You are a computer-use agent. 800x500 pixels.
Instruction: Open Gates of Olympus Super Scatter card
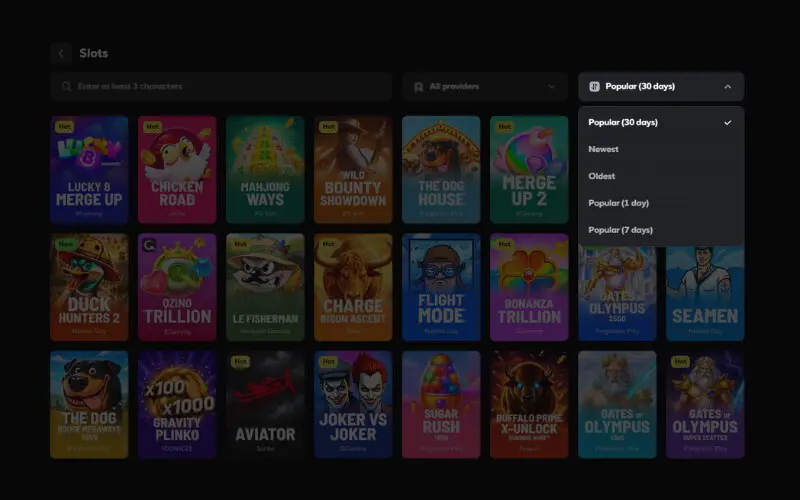(705, 405)
